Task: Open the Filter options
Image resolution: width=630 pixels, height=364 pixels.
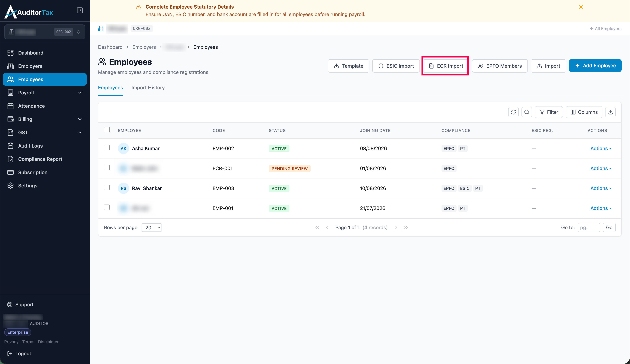Action: [x=548, y=112]
